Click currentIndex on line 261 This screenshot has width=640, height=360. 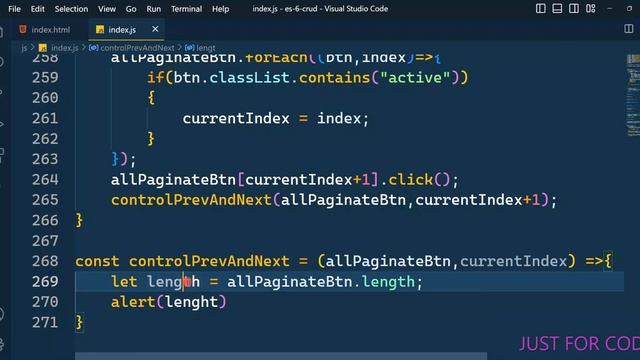tap(236, 118)
